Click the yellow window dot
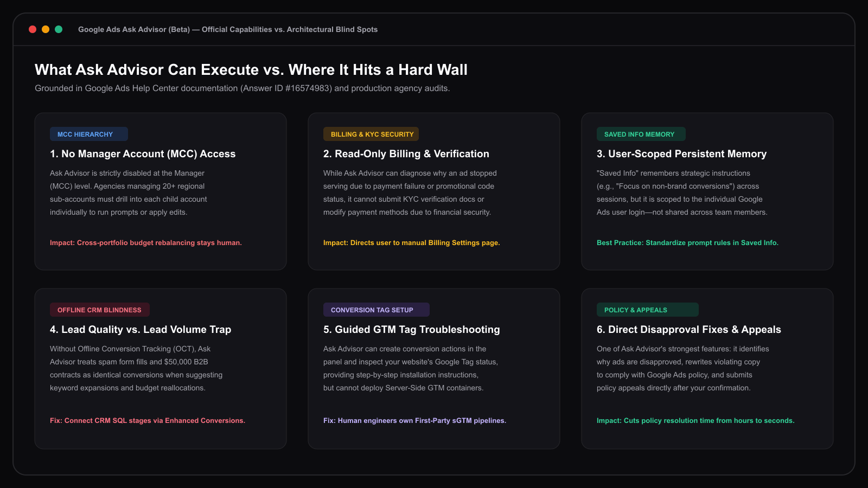Viewport: 868px width, 488px height. [46, 29]
